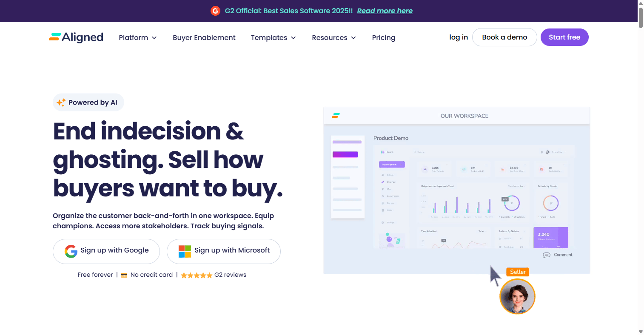Click the G2 reviews star rating

click(197, 275)
